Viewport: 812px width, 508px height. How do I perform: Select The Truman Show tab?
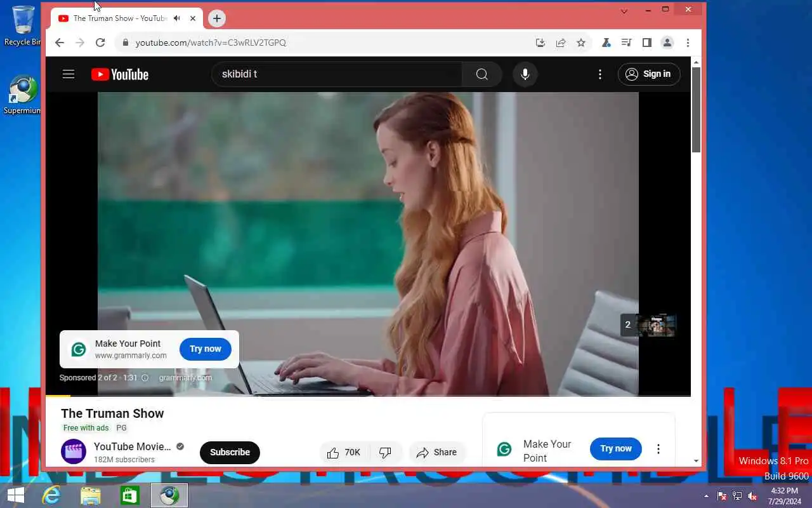121,18
